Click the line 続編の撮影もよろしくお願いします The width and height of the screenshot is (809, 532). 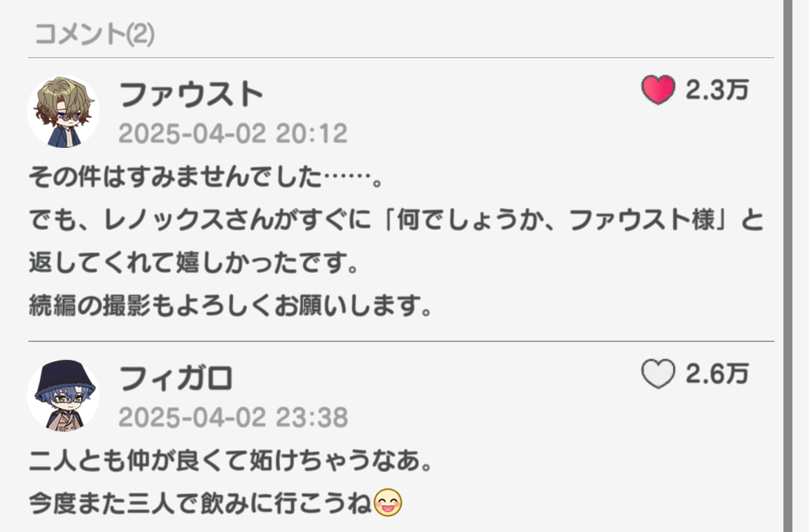click(x=230, y=305)
